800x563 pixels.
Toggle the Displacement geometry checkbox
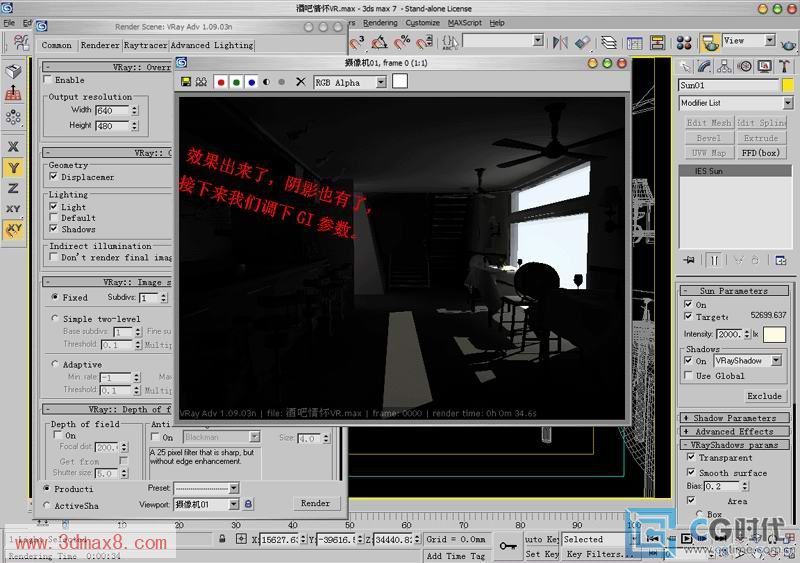[x=54, y=177]
